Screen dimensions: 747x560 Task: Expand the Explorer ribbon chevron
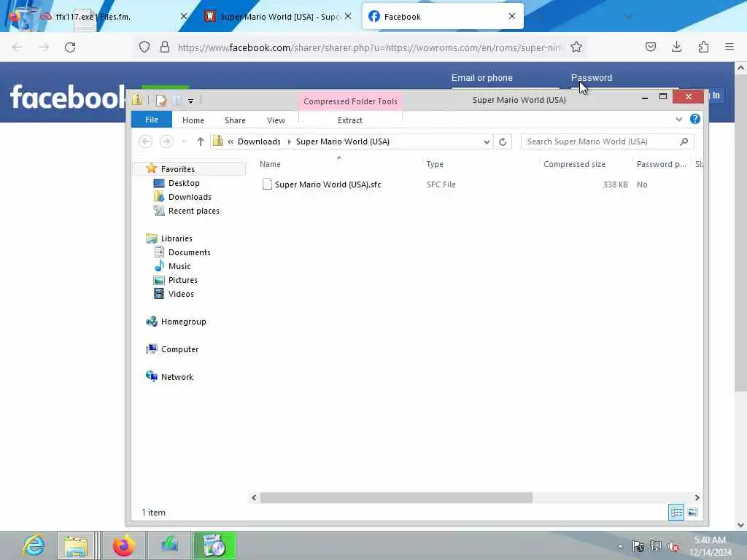[679, 119]
